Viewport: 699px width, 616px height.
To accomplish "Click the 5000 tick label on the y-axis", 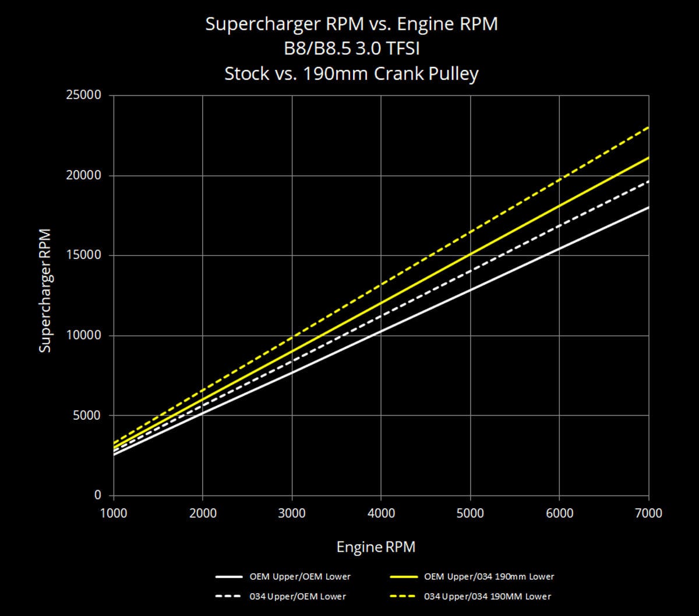I will (x=87, y=416).
